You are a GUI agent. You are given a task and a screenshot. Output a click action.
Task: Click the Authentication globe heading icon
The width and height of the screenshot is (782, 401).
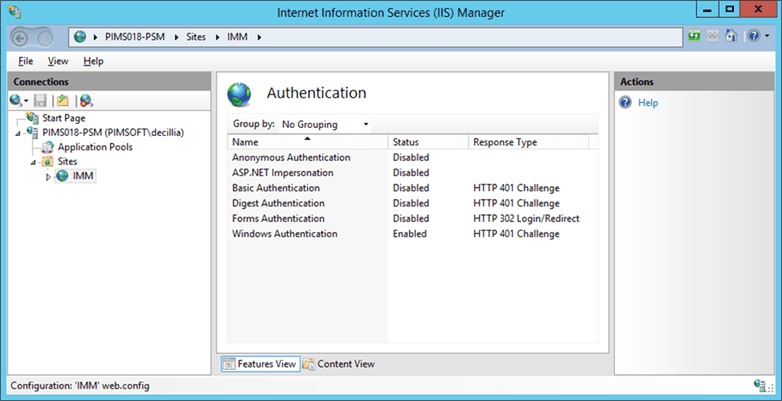[240, 94]
